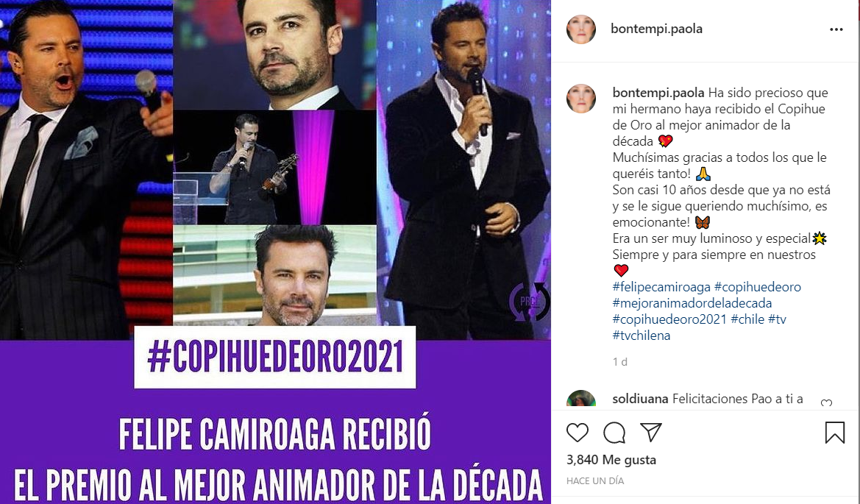860x504 pixels.
Task: Save post with bookmark icon
Action: click(x=835, y=432)
